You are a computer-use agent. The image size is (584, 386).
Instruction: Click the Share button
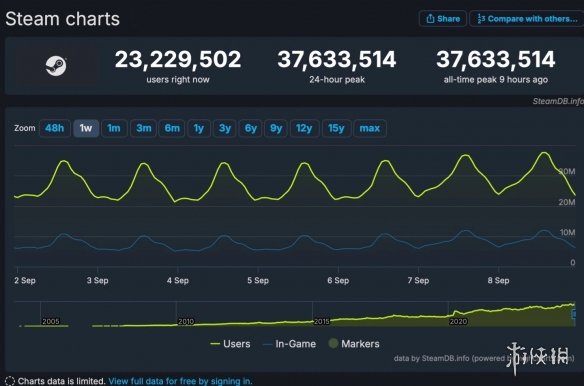(x=442, y=19)
